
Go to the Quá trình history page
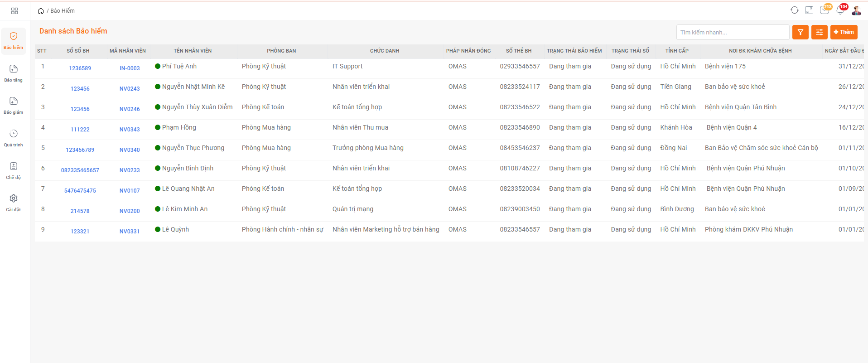tap(14, 138)
